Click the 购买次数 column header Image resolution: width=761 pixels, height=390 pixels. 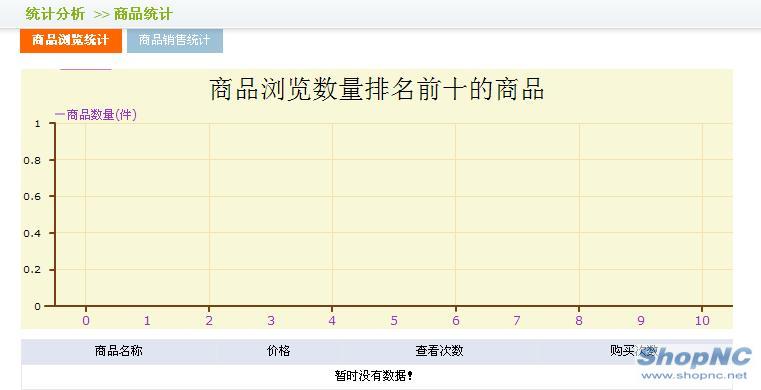coord(634,351)
